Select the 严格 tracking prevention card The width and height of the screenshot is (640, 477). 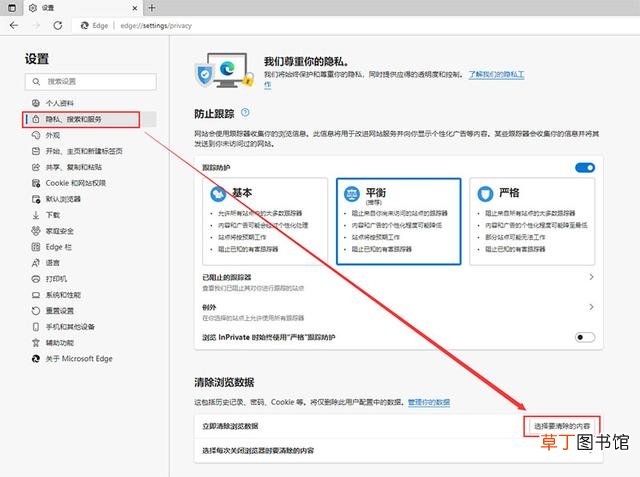[x=532, y=221]
